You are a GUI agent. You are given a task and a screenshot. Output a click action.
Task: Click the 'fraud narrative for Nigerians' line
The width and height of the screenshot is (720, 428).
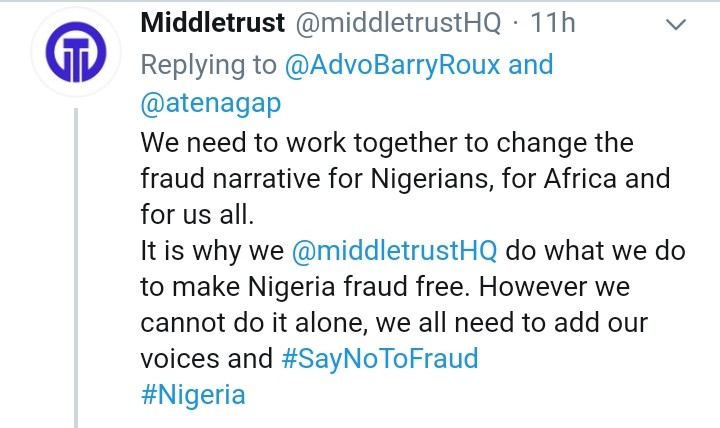405,178
